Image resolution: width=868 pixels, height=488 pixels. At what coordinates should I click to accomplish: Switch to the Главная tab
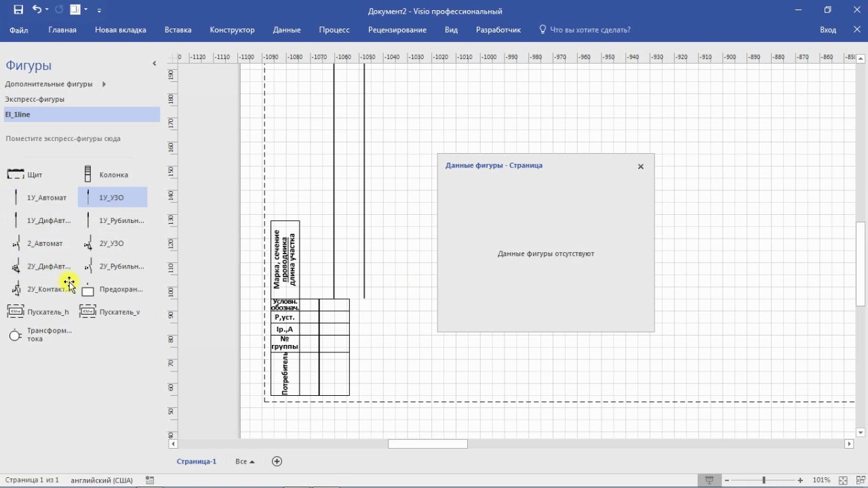tap(62, 30)
